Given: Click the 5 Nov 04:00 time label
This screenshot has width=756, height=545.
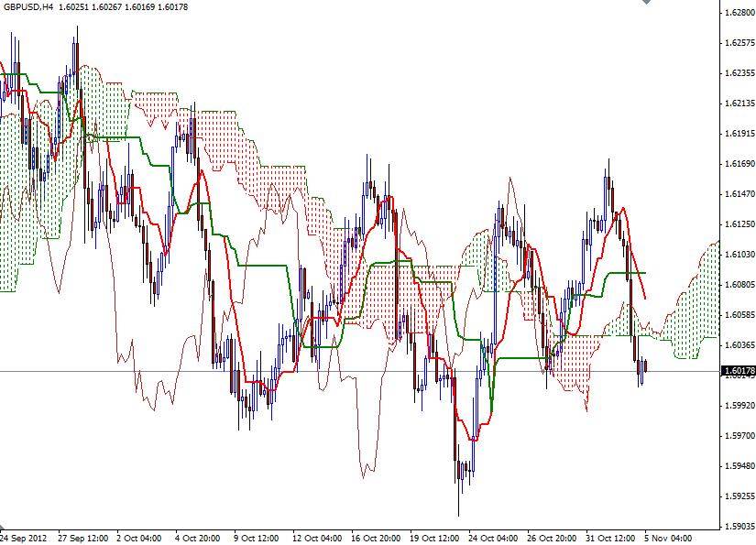Looking at the screenshot, I should point(669,536).
